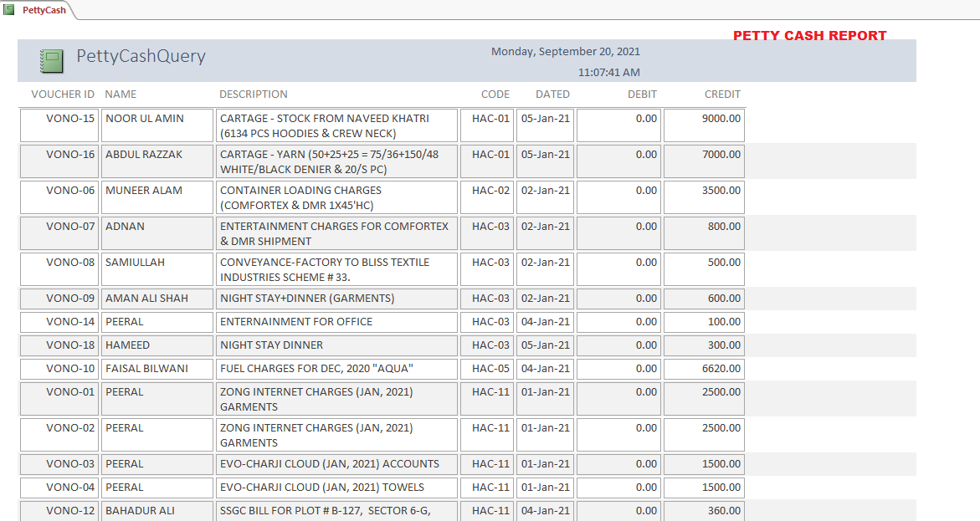This screenshot has height=521, width=980.
Task: Select voucher VONO-14 field
Action: (59, 322)
